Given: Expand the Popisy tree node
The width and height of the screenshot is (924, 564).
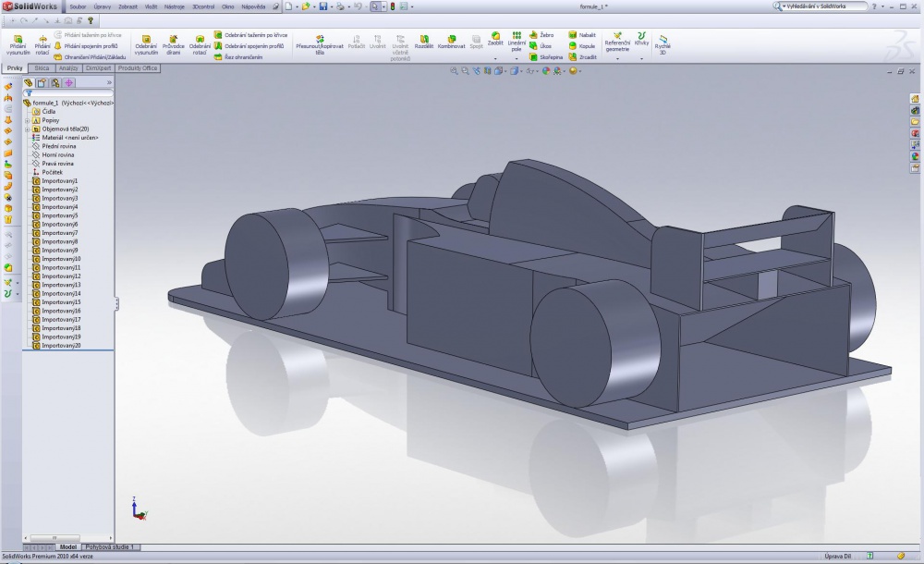Looking at the screenshot, I should click(x=27, y=120).
